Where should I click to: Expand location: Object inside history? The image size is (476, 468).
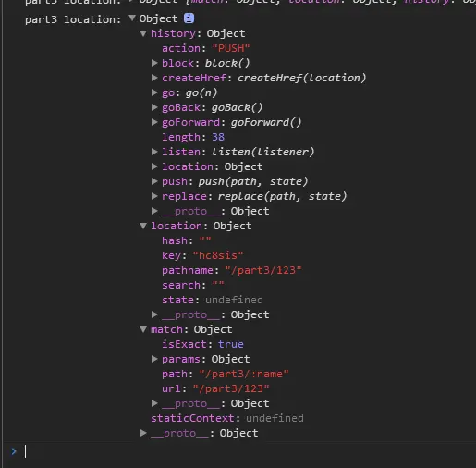coord(154,166)
